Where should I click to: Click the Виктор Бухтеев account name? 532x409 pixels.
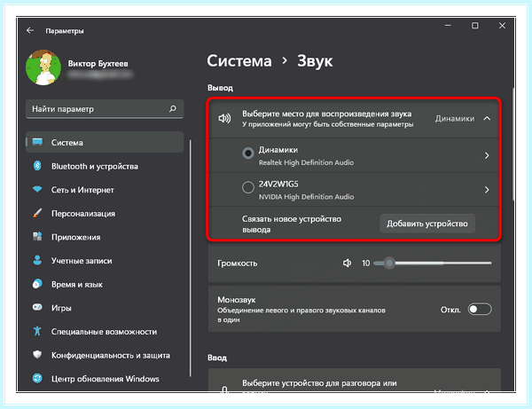(98, 64)
